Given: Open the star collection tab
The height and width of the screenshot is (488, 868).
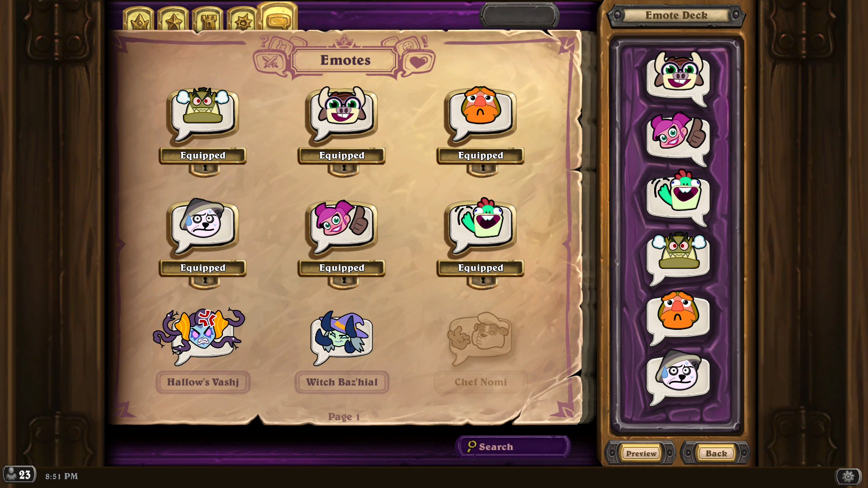Looking at the screenshot, I should 174,19.
